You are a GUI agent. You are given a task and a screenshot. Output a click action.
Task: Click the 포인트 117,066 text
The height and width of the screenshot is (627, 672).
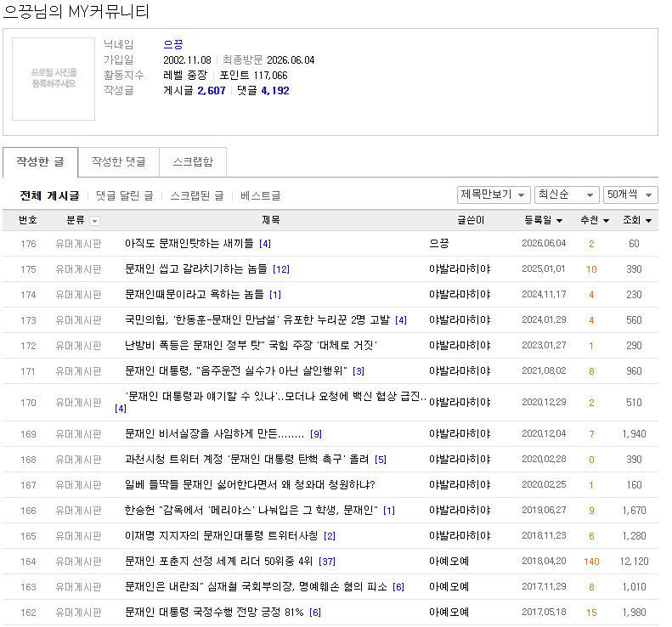(253, 76)
